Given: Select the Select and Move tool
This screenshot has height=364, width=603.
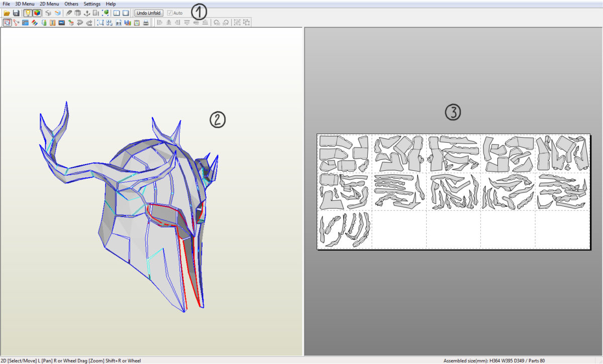Looking at the screenshot, I should click(x=7, y=23).
